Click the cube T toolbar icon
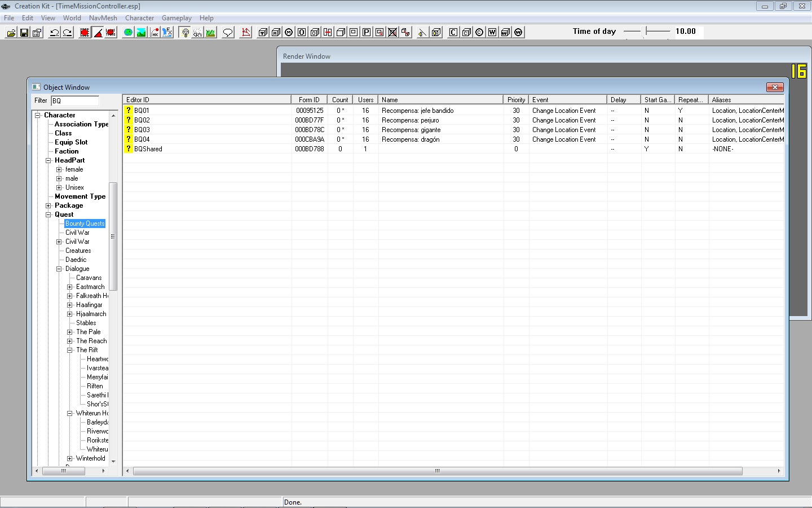Viewport: 812px width, 508px height. click(x=263, y=32)
